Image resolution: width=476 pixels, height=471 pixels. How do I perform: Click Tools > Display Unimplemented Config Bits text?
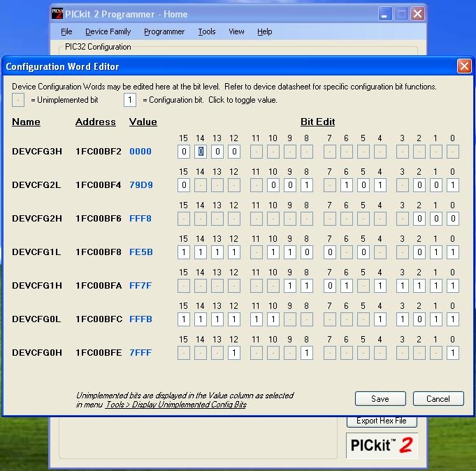click(175, 405)
